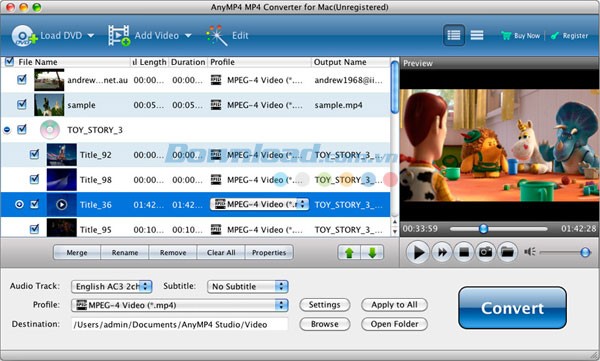Click the Clear All button
This screenshot has height=361, width=600.
(x=221, y=253)
